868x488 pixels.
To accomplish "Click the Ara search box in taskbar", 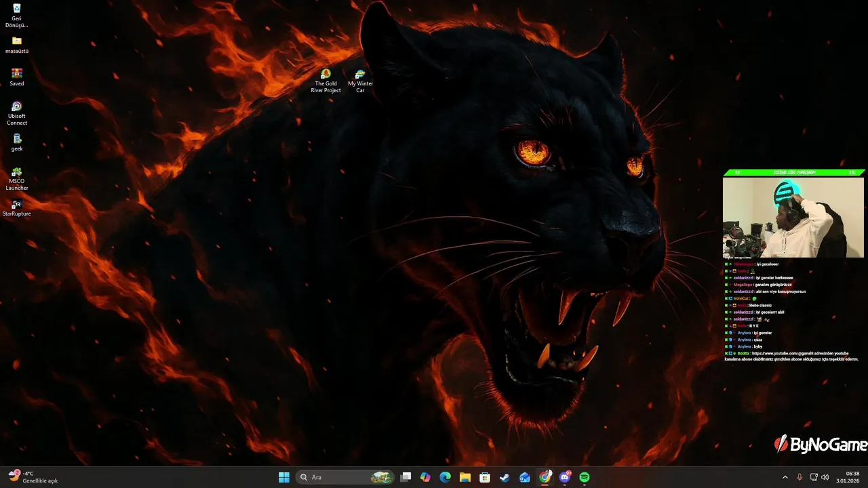I will click(x=346, y=477).
